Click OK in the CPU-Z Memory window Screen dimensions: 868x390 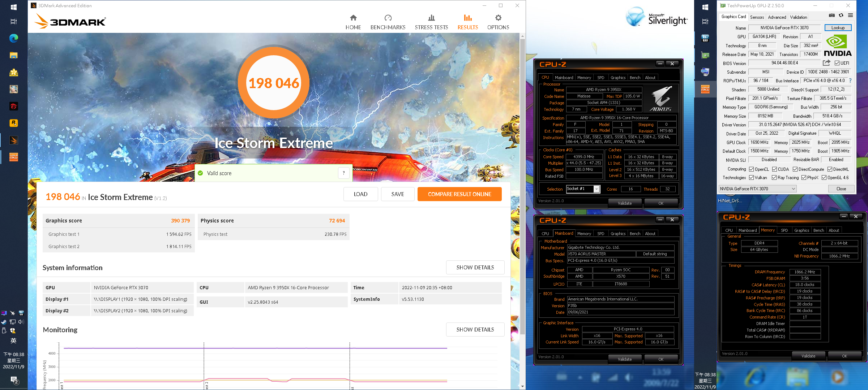[845, 356]
